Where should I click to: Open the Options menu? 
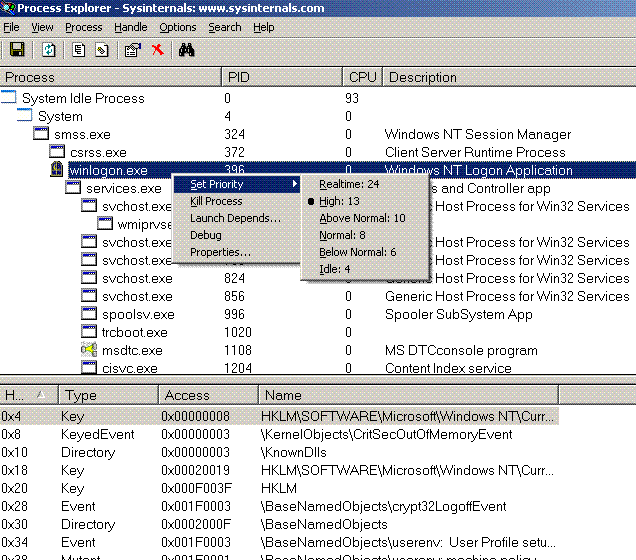tap(178, 27)
